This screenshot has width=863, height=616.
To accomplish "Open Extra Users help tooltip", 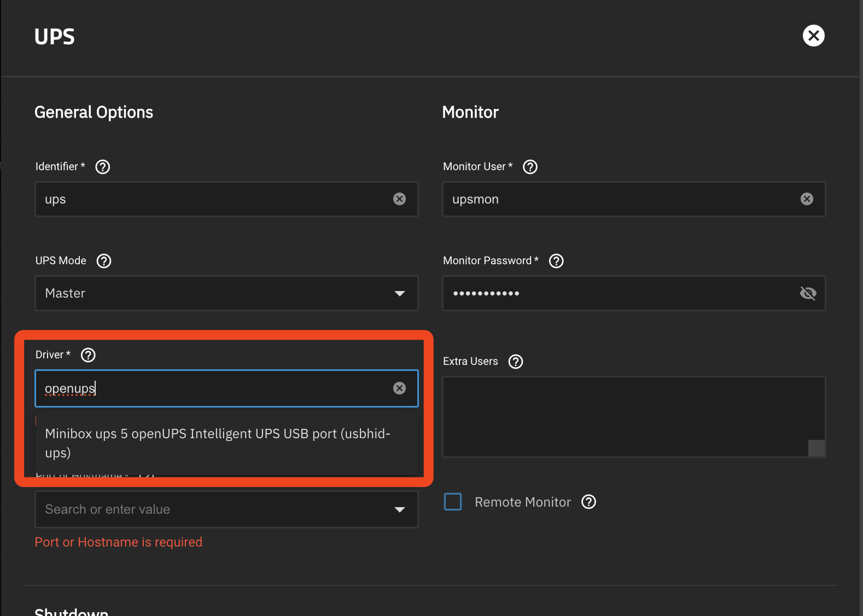I will tap(516, 362).
